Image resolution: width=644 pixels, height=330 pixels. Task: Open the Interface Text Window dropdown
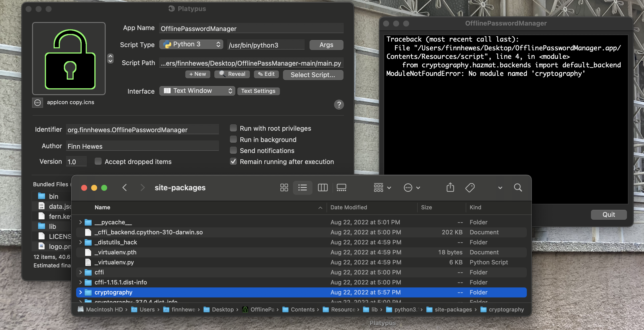click(x=197, y=91)
